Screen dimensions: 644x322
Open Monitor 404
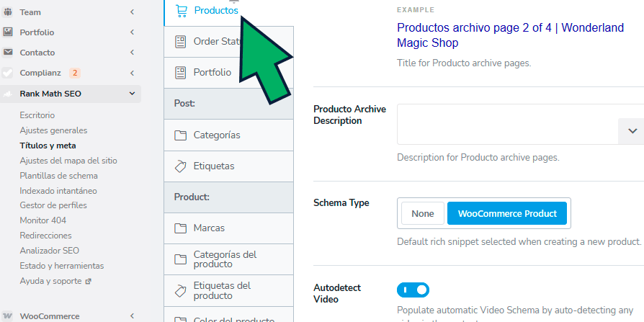43,220
